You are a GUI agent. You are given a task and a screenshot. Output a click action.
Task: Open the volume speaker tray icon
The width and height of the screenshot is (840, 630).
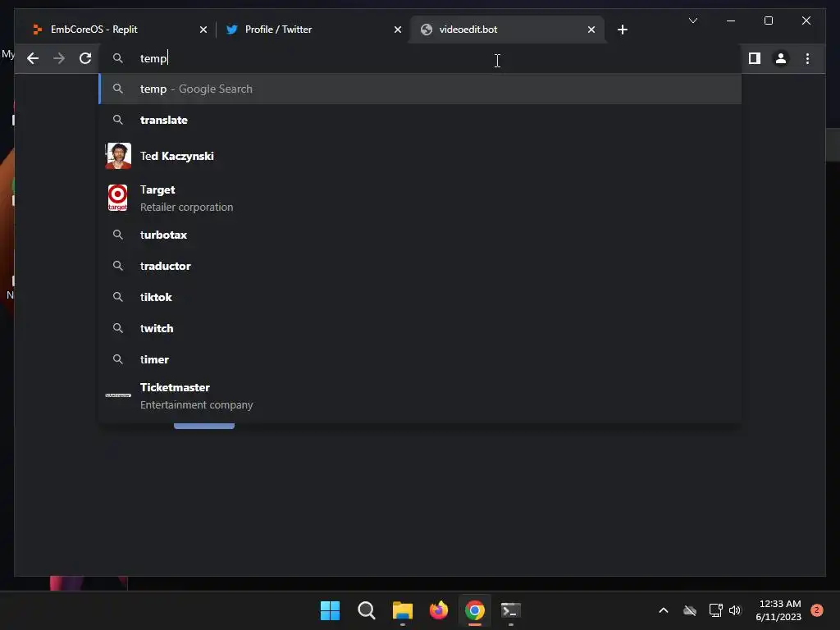pos(735,610)
